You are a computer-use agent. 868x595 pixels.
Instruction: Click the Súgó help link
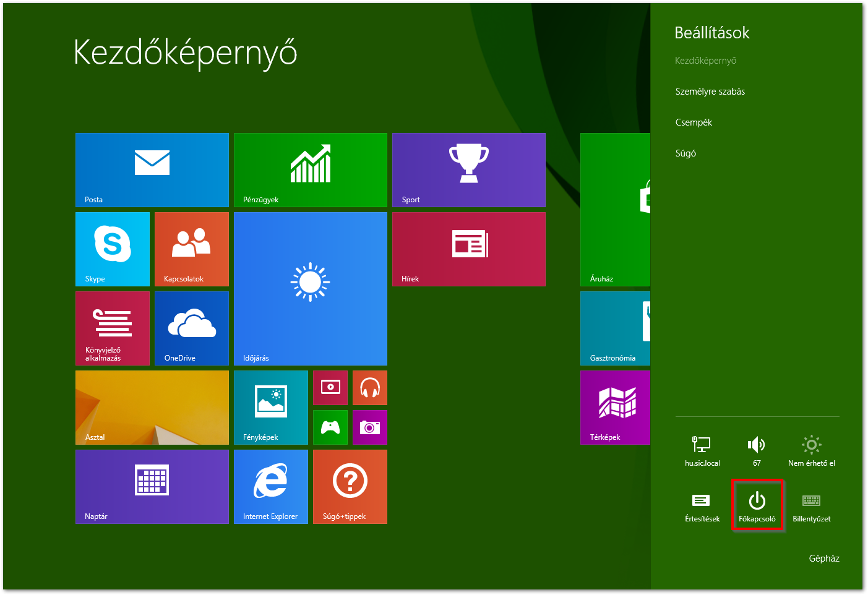point(685,153)
